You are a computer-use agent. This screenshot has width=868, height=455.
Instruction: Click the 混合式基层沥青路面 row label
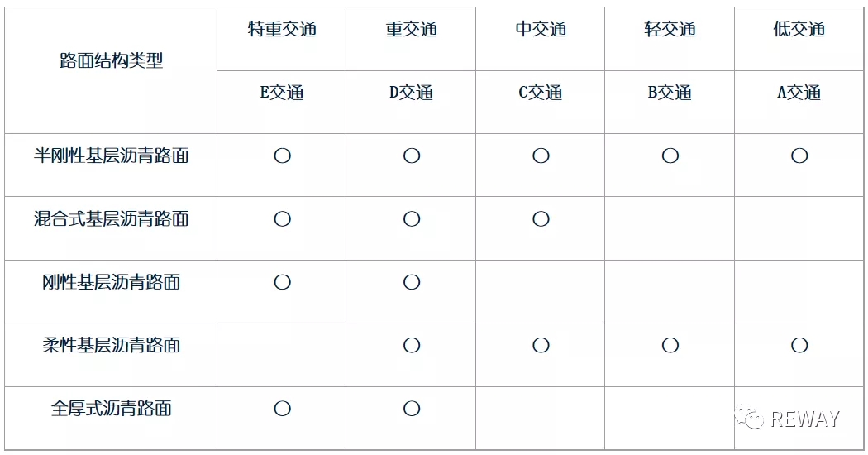click(111, 219)
